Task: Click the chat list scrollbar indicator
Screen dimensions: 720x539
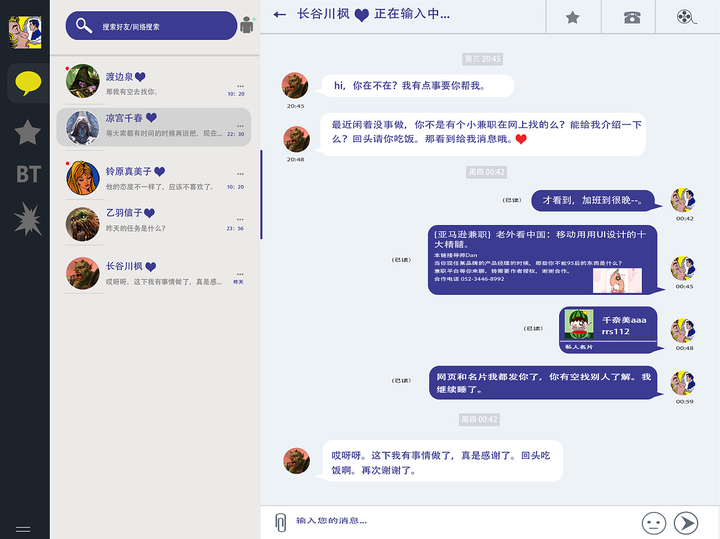Action: tap(261, 194)
